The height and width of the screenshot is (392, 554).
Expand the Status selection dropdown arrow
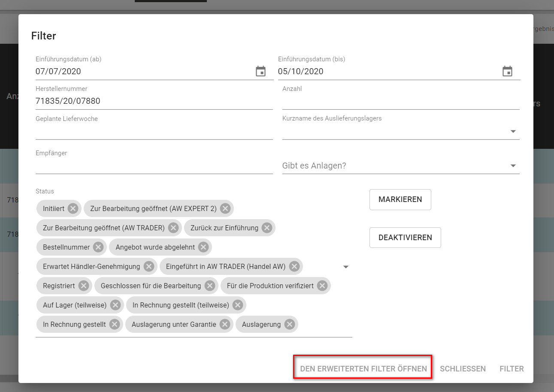(x=346, y=267)
